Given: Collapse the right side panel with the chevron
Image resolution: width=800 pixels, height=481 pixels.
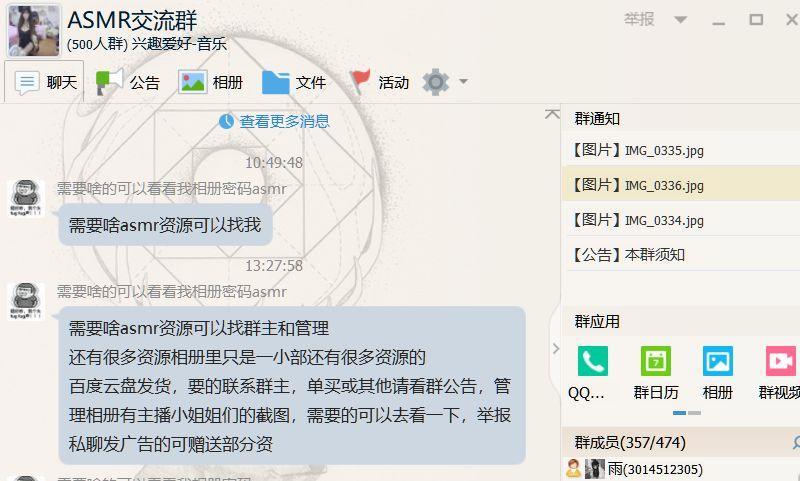Looking at the screenshot, I should point(556,349).
